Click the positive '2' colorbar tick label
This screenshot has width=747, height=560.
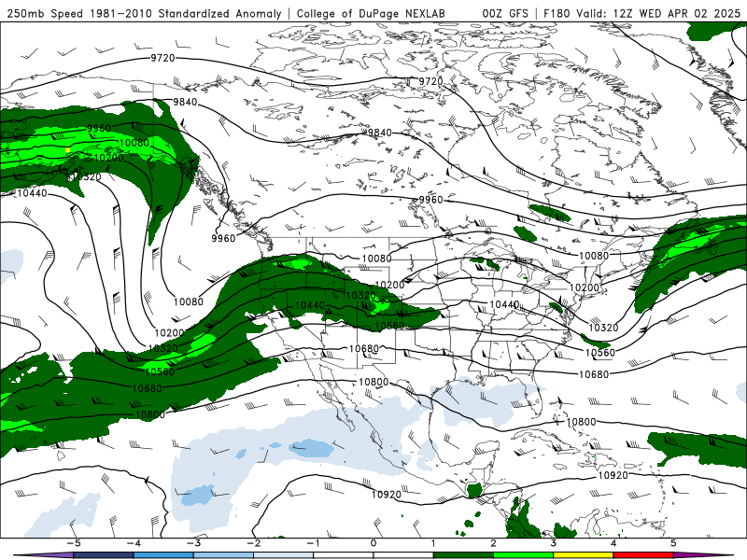(494, 543)
